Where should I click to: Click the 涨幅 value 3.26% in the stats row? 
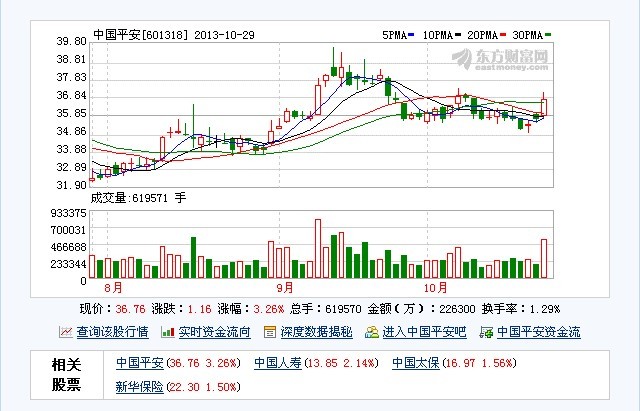click(x=269, y=309)
